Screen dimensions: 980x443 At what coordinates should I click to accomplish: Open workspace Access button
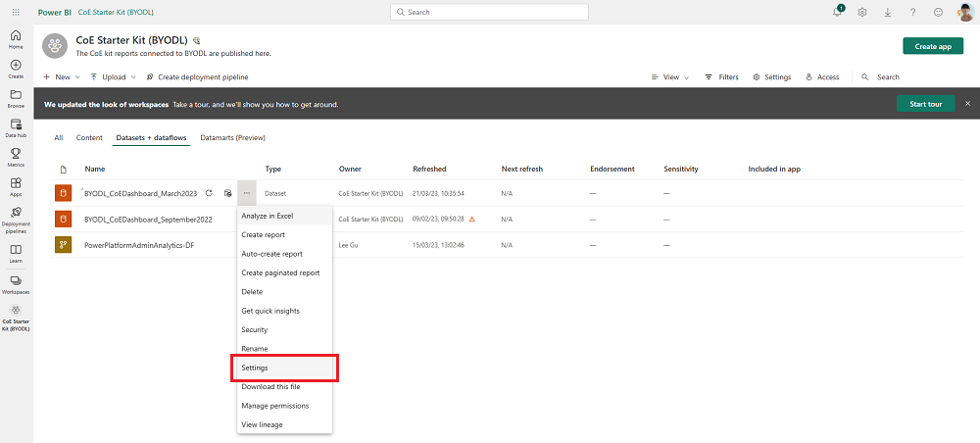tap(822, 76)
